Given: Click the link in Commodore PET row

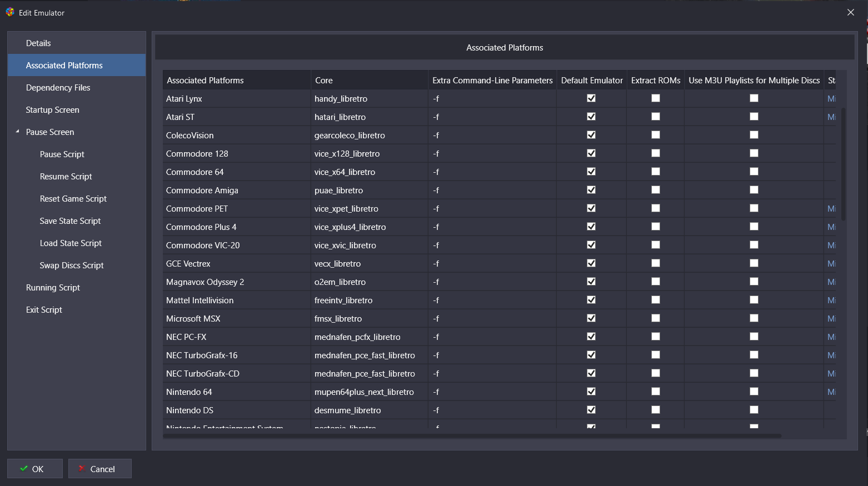Looking at the screenshot, I should pyautogui.click(x=831, y=209).
